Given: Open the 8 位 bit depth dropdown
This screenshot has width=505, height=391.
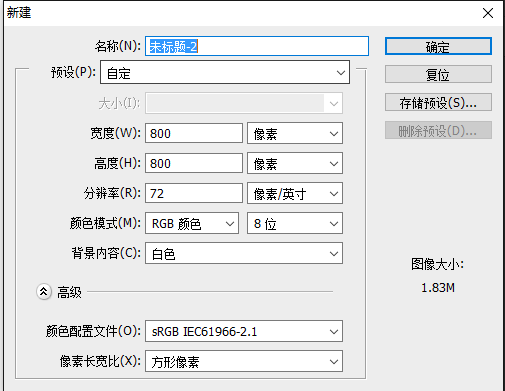Looking at the screenshot, I should click(295, 223).
